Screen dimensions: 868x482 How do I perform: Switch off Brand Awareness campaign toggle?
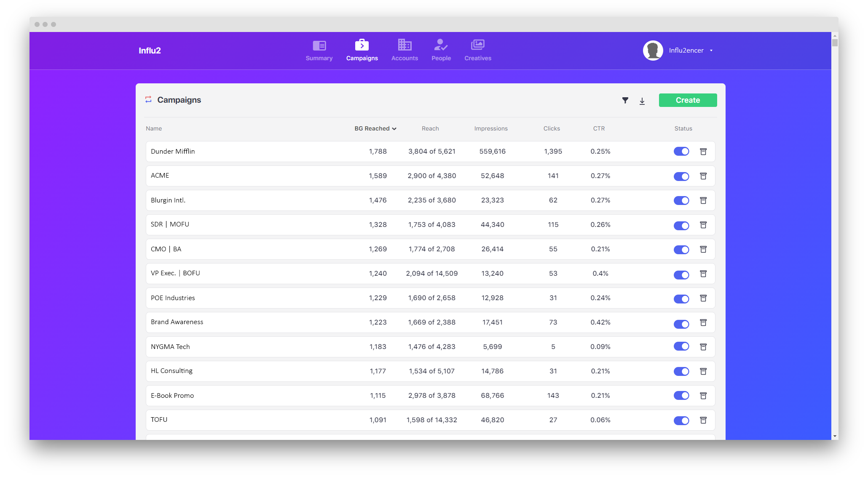681,324
